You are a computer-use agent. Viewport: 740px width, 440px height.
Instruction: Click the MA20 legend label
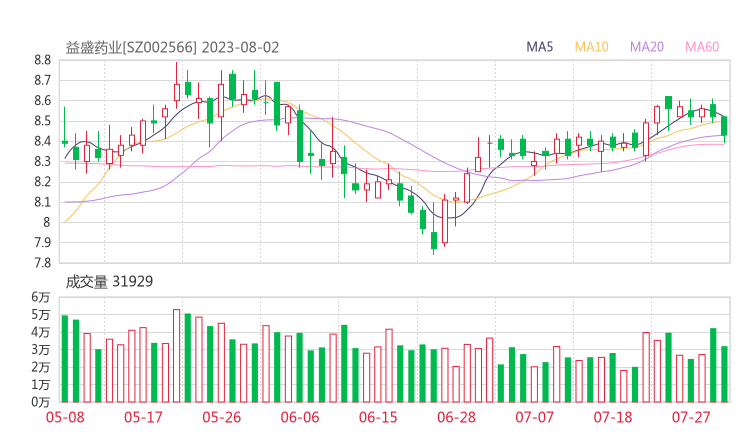point(647,47)
